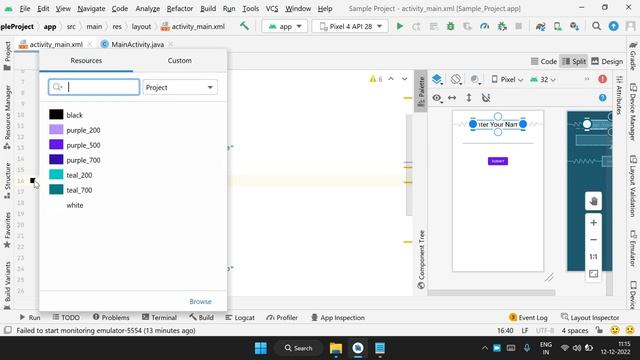Screen dimensions: 640x360
Task: Open design surface layers icon
Action: (x=437, y=79)
